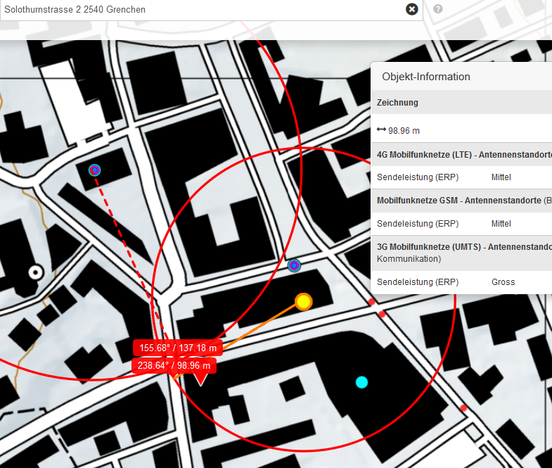Expand the Mobilfunknetze GSM section

[x=462, y=200]
